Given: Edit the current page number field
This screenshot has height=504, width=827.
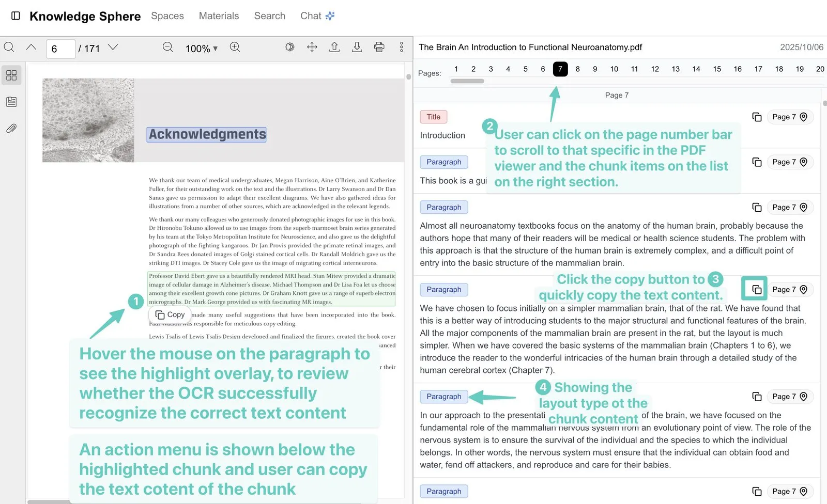Looking at the screenshot, I should [x=61, y=49].
